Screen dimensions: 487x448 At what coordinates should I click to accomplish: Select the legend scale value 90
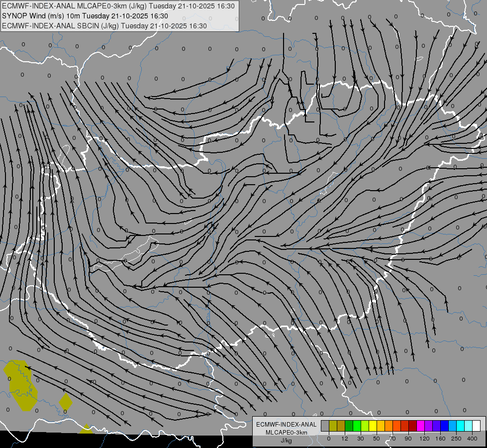(x=408, y=439)
